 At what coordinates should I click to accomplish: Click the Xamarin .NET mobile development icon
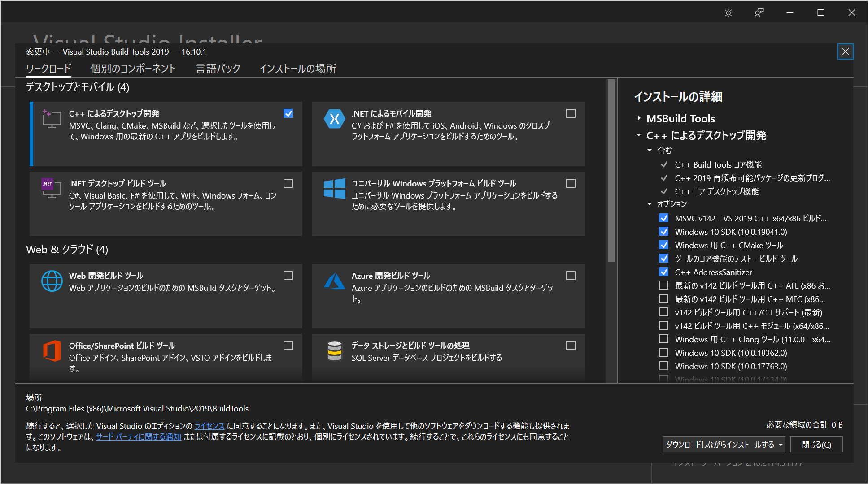click(335, 119)
